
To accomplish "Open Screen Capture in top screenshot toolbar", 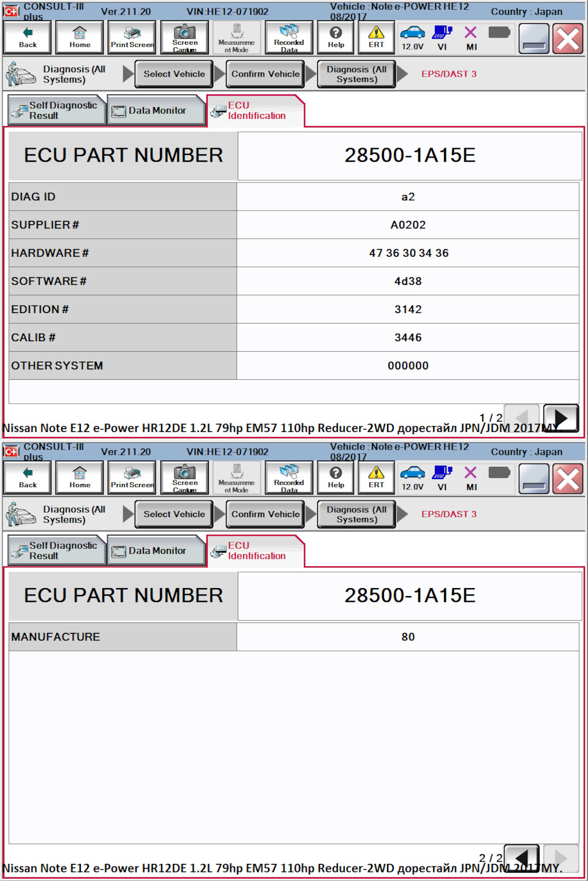I will coord(185,37).
